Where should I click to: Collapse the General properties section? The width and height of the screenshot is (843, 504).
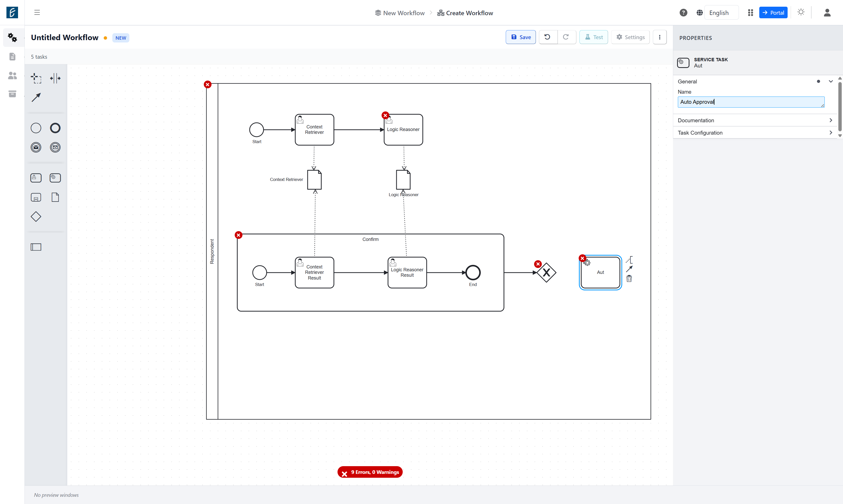click(831, 81)
